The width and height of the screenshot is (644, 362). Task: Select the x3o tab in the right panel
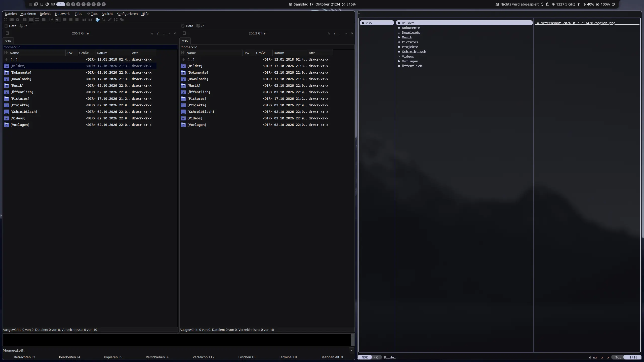coord(185,41)
